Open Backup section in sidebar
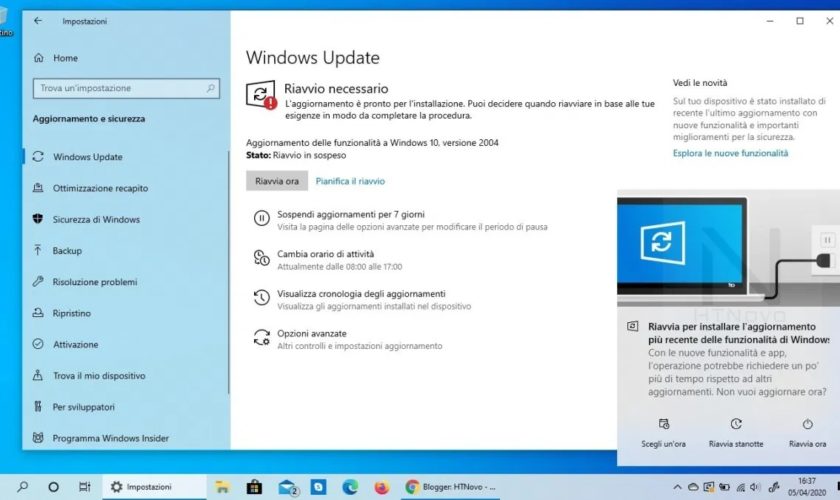840x500 pixels. pyautogui.click(x=67, y=251)
